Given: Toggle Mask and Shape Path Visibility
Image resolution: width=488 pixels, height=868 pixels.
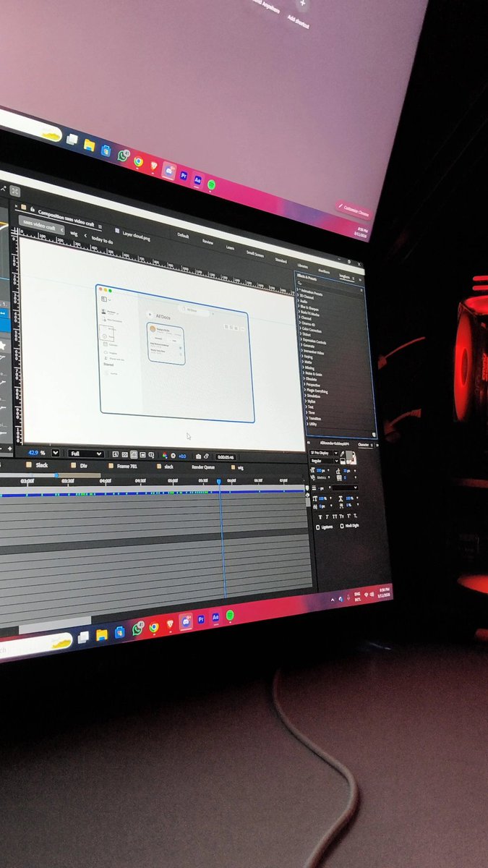Looking at the screenshot, I should click(133, 454).
